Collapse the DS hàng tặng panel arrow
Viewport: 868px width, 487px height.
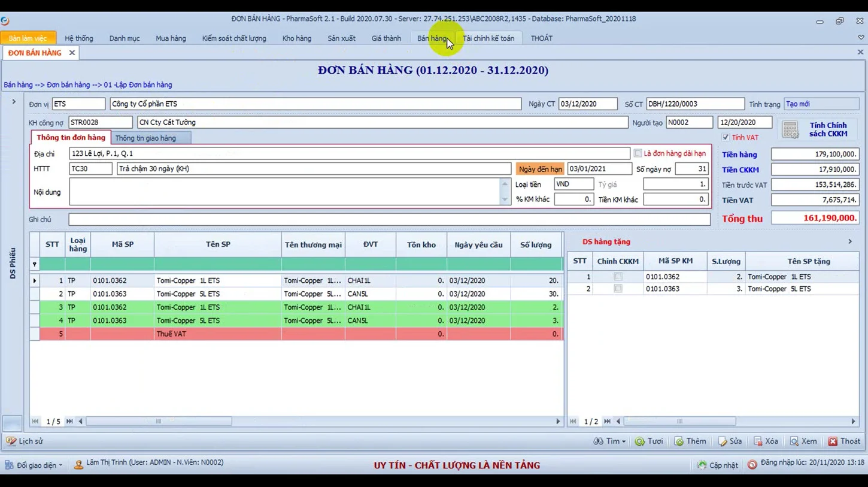click(849, 241)
